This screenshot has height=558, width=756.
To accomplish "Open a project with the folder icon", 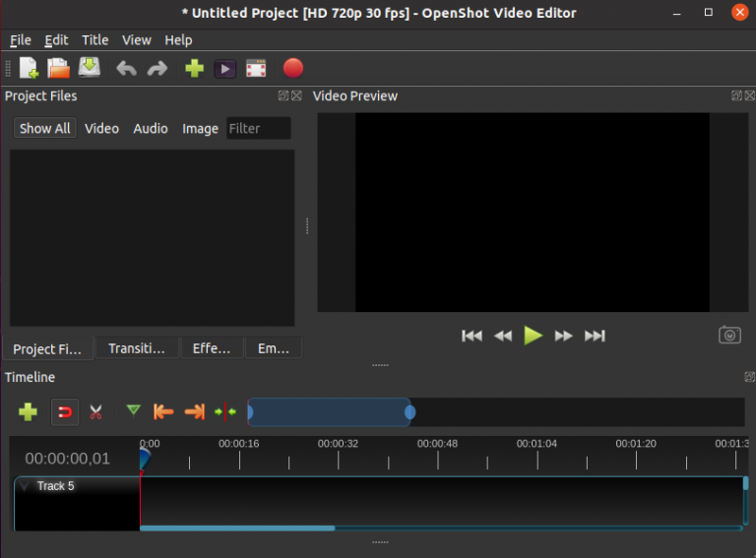I will click(59, 68).
